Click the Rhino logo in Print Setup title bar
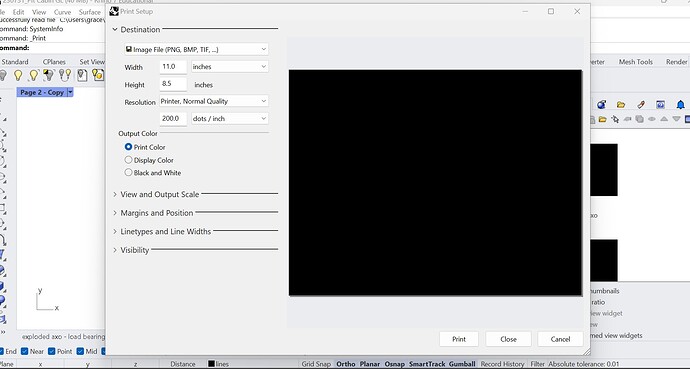Image resolution: width=690 pixels, height=369 pixels. point(114,11)
